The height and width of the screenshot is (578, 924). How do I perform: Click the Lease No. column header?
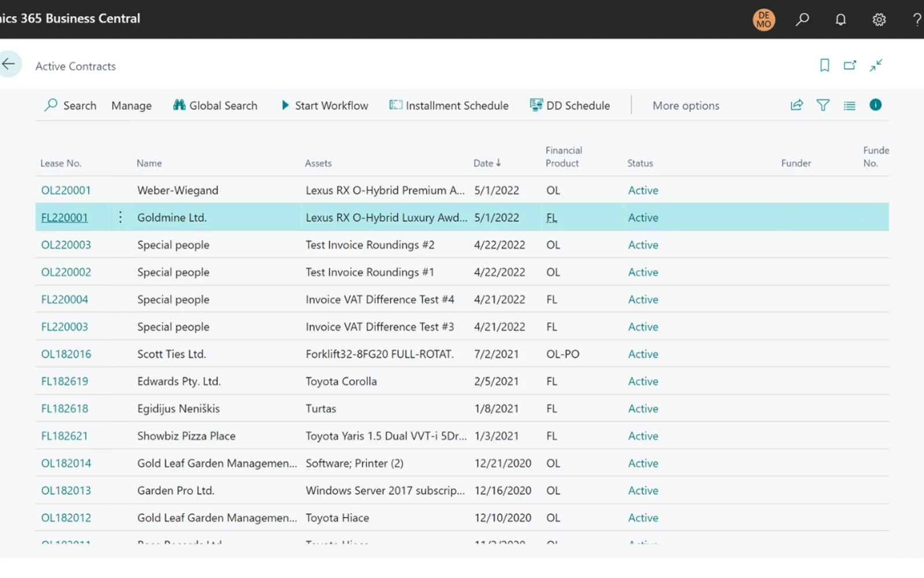61,163
